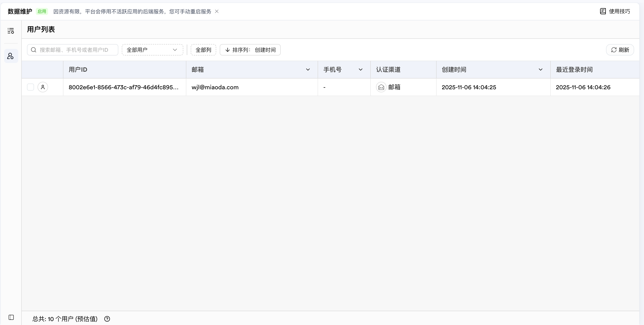Open the 全部用户 filter dropdown

[152, 50]
